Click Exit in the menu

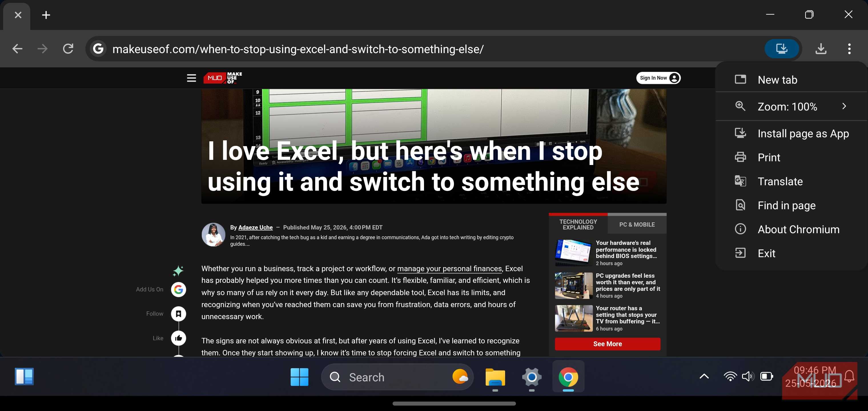point(791,253)
